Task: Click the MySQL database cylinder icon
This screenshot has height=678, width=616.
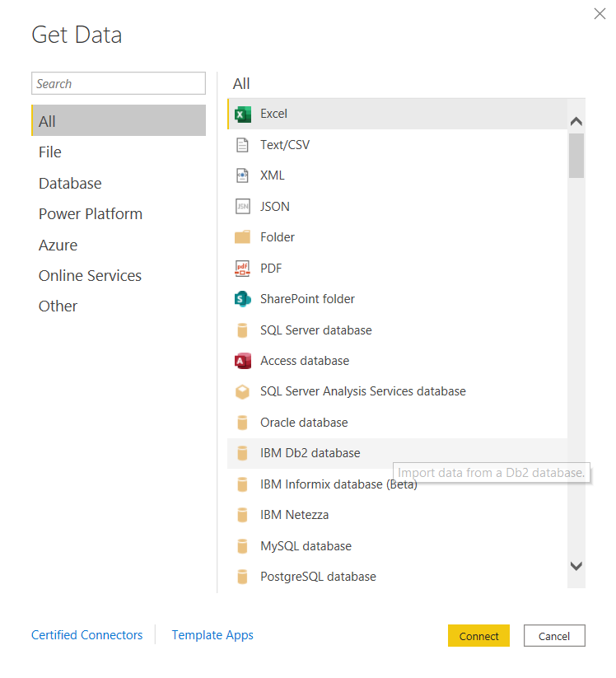Action: point(242,546)
